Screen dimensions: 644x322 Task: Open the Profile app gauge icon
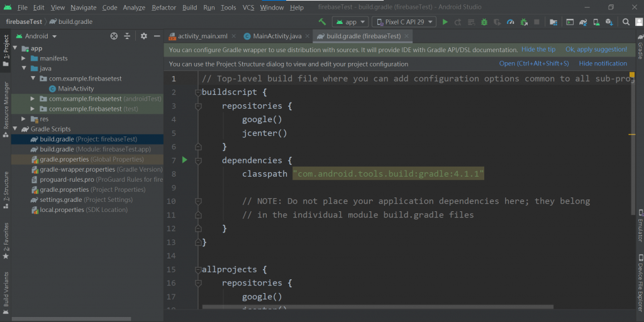tap(511, 22)
